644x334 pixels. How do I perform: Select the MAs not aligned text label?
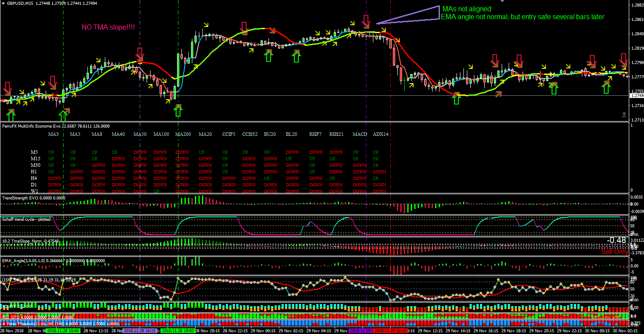pyautogui.click(x=466, y=9)
